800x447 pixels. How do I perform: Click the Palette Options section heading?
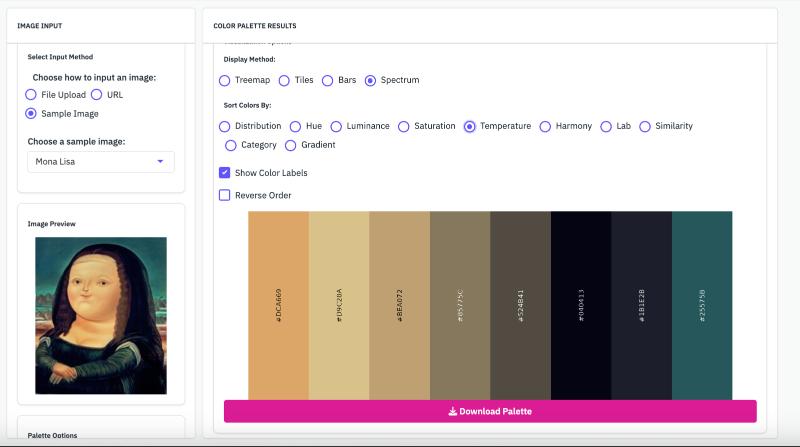pos(52,435)
